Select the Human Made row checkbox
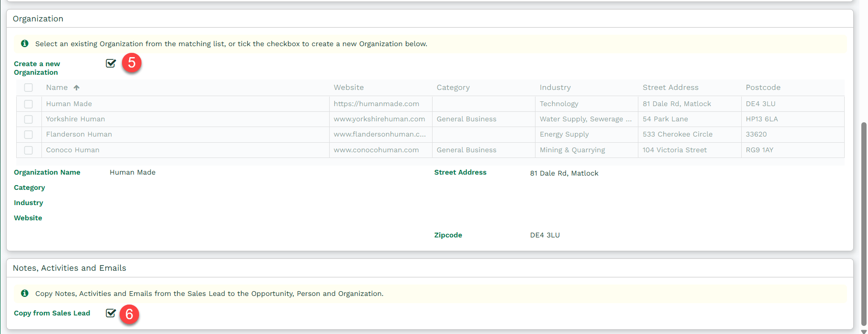The width and height of the screenshot is (868, 334). [29, 104]
